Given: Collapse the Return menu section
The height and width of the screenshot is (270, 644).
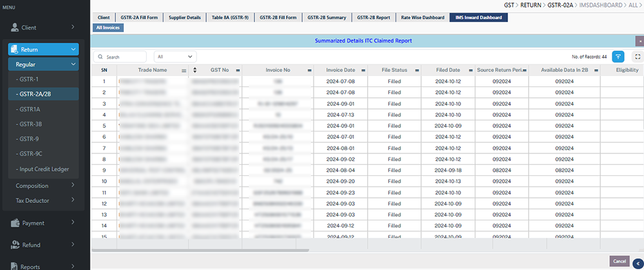Looking at the screenshot, I should (x=73, y=49).
